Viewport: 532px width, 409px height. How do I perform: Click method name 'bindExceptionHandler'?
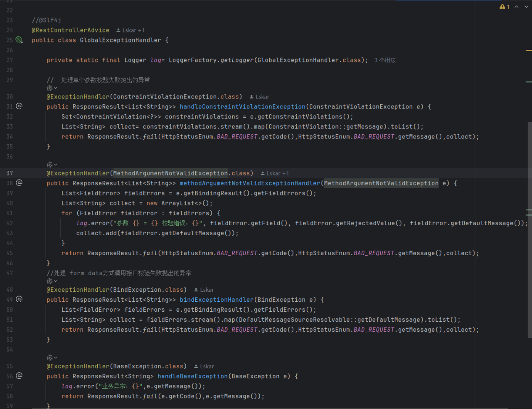(217, 300)
